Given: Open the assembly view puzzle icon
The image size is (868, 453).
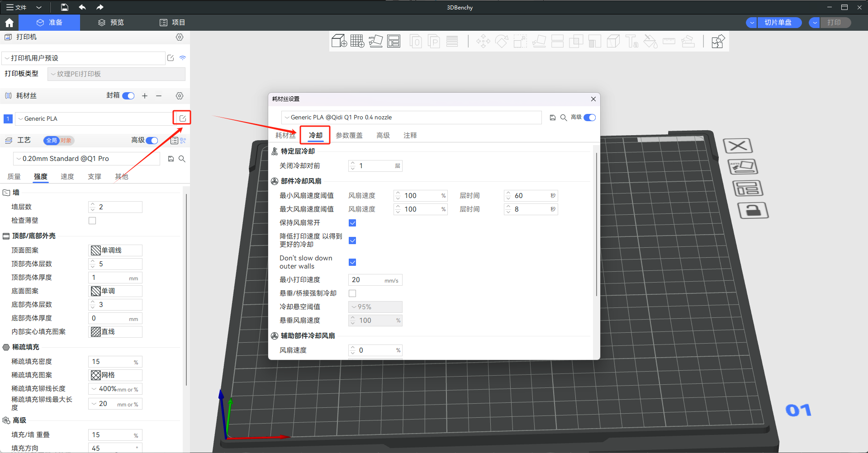Looking at the screenshot, I should (x=718, y=42).
